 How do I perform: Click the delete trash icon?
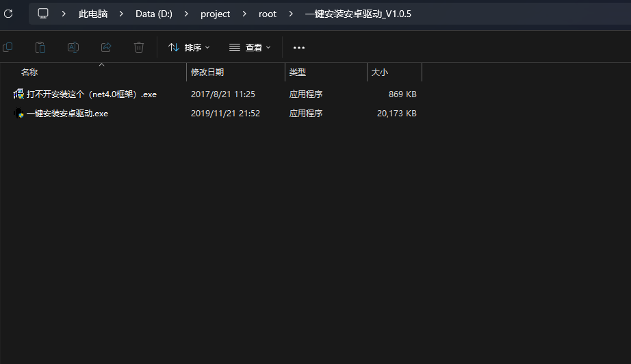click(139, 47)
